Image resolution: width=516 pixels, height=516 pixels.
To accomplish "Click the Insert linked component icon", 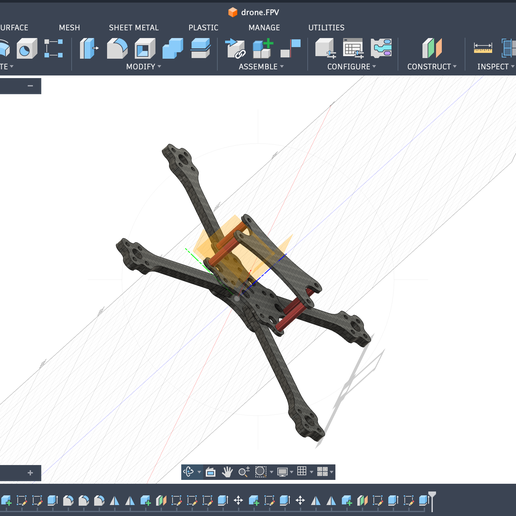I will point(235,49).
